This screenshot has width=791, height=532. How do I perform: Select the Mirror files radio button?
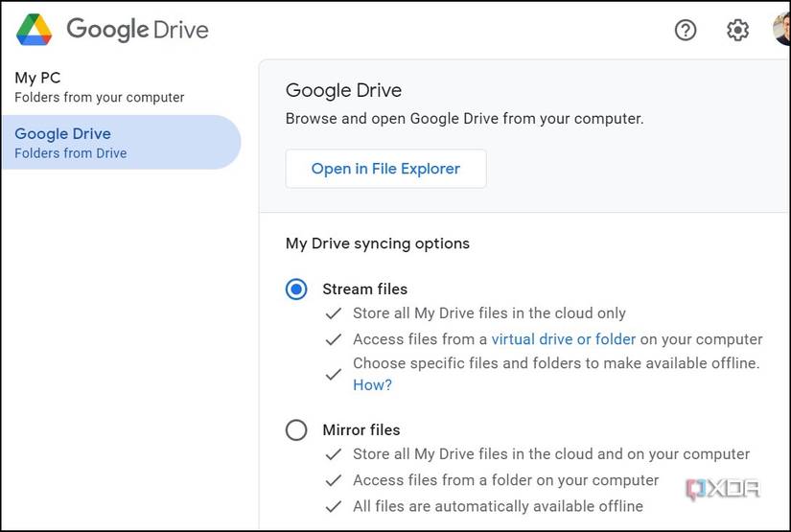click(x=296, y=430)
